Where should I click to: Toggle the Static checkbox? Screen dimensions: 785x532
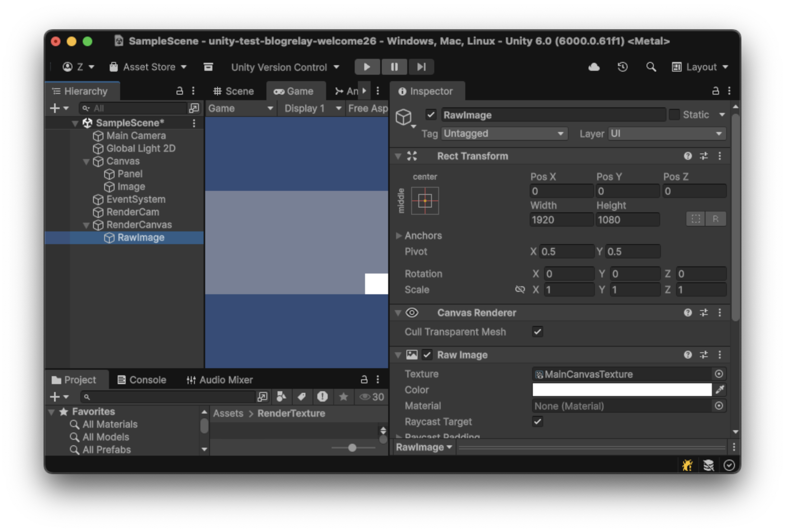(674, 115)
